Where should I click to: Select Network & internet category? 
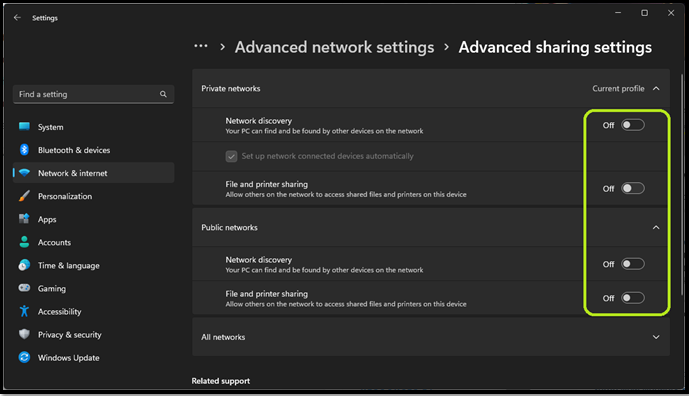pyautogui.click(x=94, y=173)
